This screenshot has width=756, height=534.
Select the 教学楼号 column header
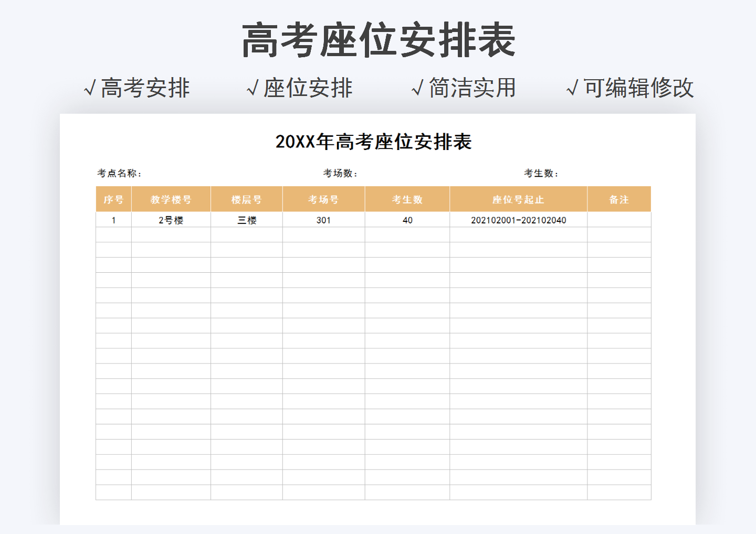click(171, 199)
